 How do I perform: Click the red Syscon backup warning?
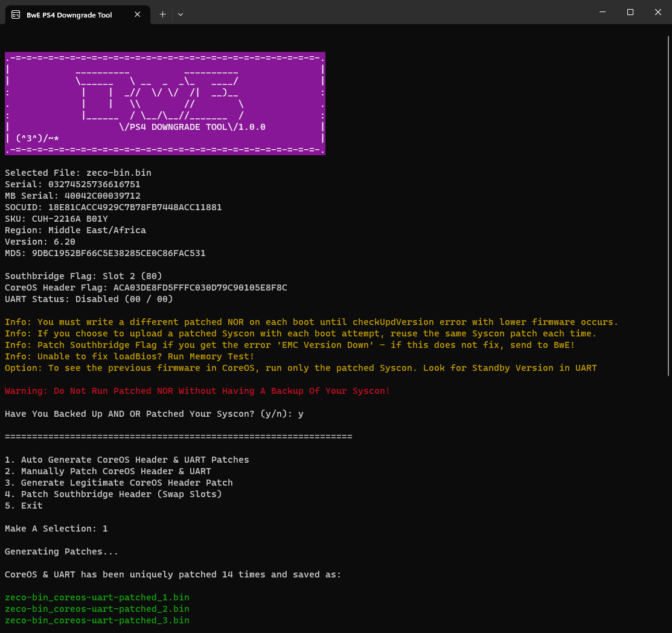tap(197, 391)
